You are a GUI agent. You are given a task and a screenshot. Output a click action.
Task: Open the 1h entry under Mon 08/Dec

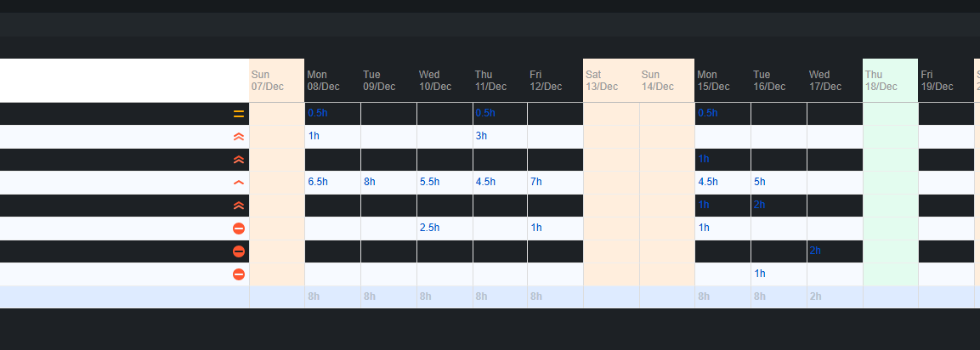[314, 136]
